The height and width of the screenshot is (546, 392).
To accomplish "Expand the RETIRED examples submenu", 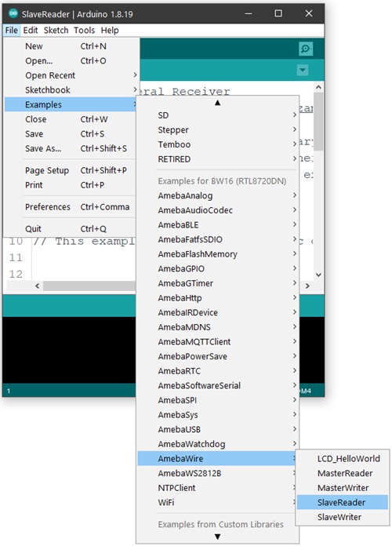I will pos(218,159).
